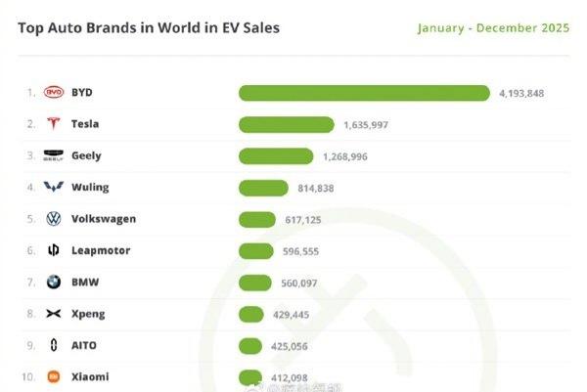587x392 pixels.
Task: Click the Tesla logo icon
Action: [x=54, y=124]
